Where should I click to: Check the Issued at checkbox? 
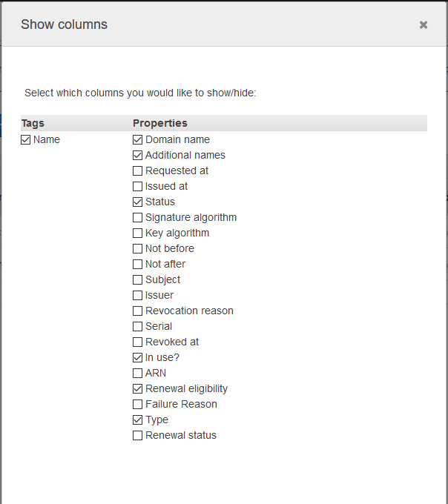(137, 186)
